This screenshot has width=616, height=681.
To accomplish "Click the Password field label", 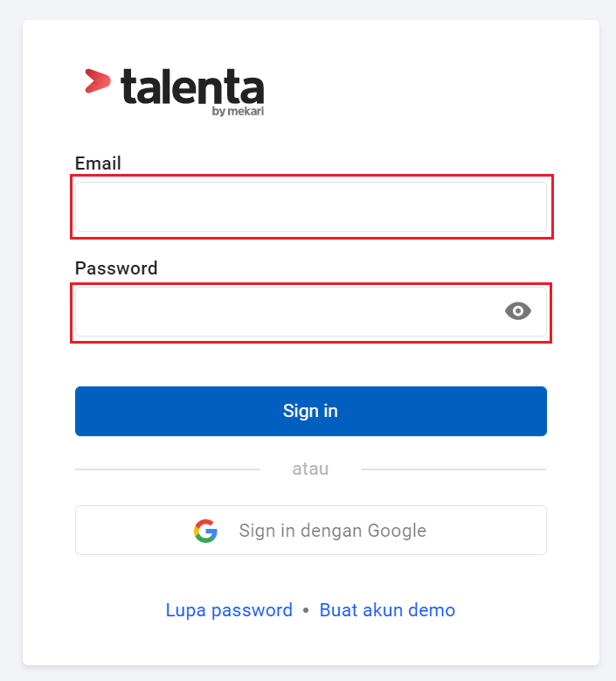I will click(116, 268).
